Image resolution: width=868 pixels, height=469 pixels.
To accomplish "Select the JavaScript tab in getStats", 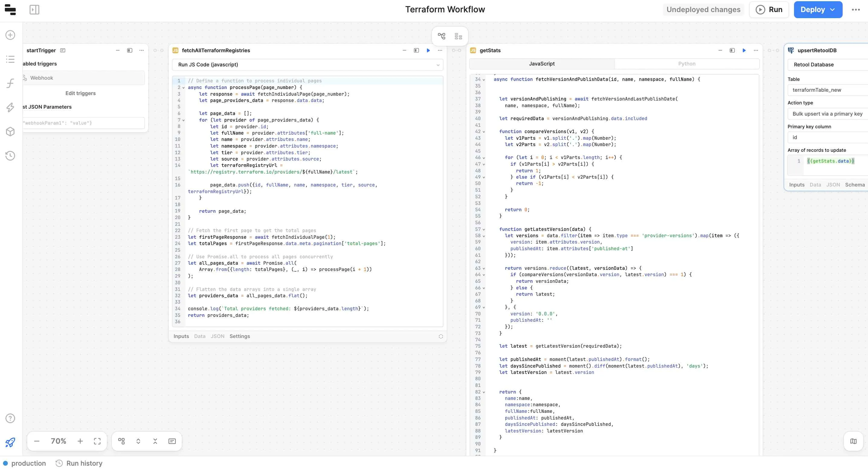I will [542, 64].
